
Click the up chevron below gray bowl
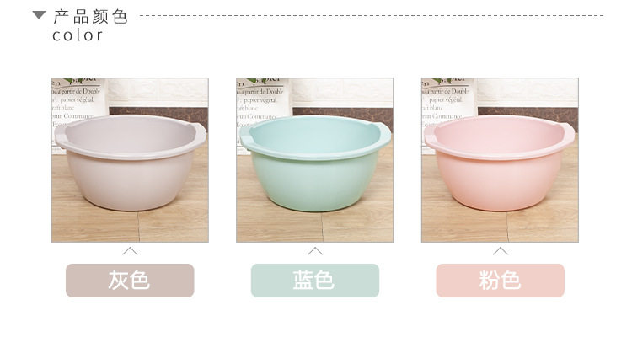(130, 251)
